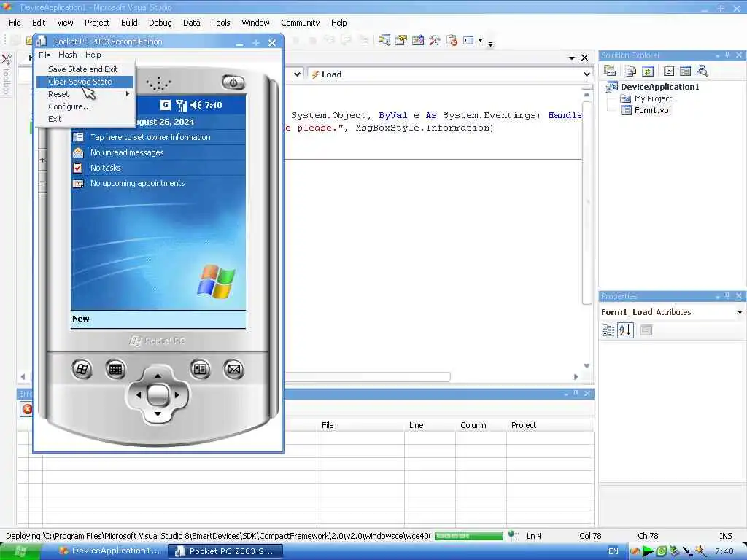The width and height of the screenshot is (747, 560).
Task: Click the D-pad up arrow
Action: [x=158, y=376]
